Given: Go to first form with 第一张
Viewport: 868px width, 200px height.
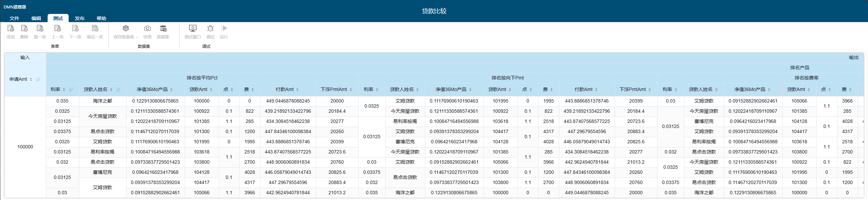Looking at the screenshot, I should point(40,29).
